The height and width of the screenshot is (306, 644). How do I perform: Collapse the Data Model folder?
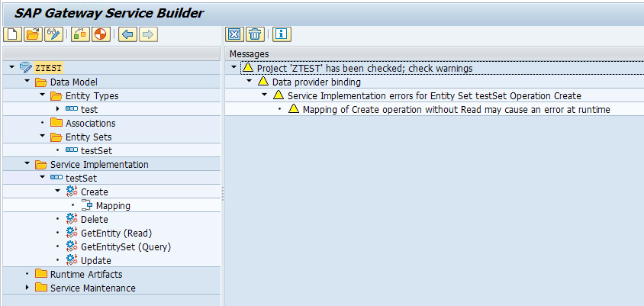pos(27,82)
